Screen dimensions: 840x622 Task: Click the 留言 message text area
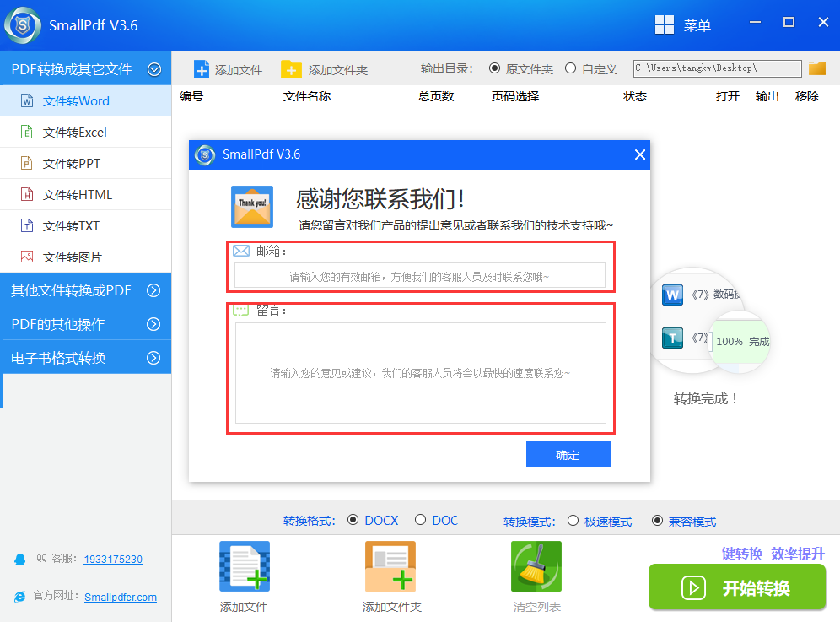click(421, 373)
